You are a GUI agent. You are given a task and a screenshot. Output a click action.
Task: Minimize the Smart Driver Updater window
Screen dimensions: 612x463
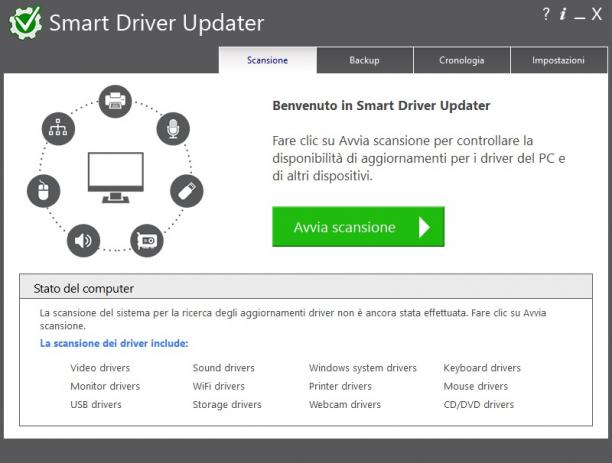click(580, 16)
